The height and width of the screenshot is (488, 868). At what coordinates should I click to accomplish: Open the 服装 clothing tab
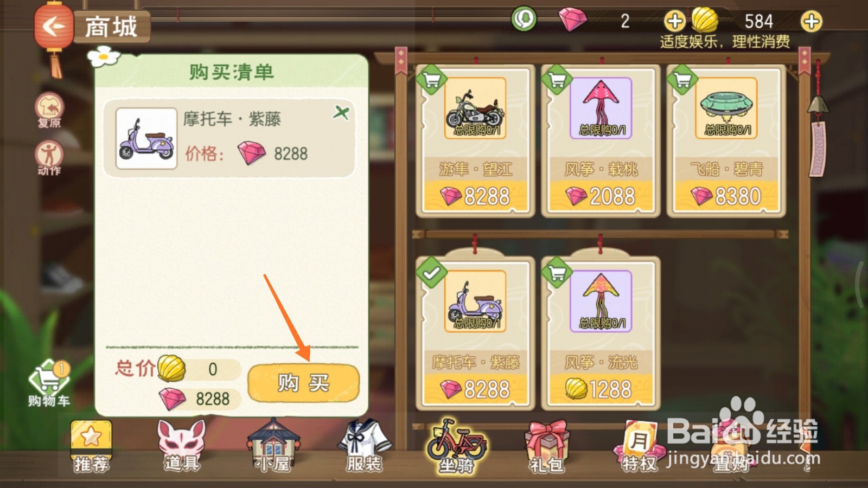point(364,446)
